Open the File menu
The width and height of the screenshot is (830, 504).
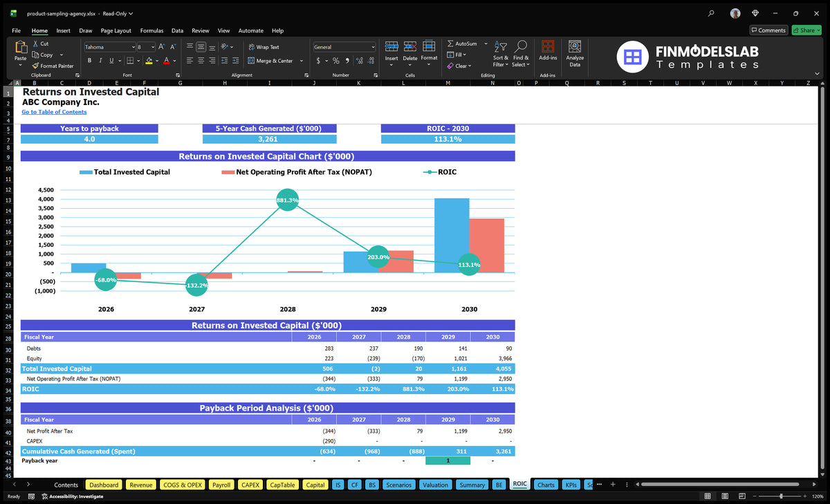click(x=16, y=30)
